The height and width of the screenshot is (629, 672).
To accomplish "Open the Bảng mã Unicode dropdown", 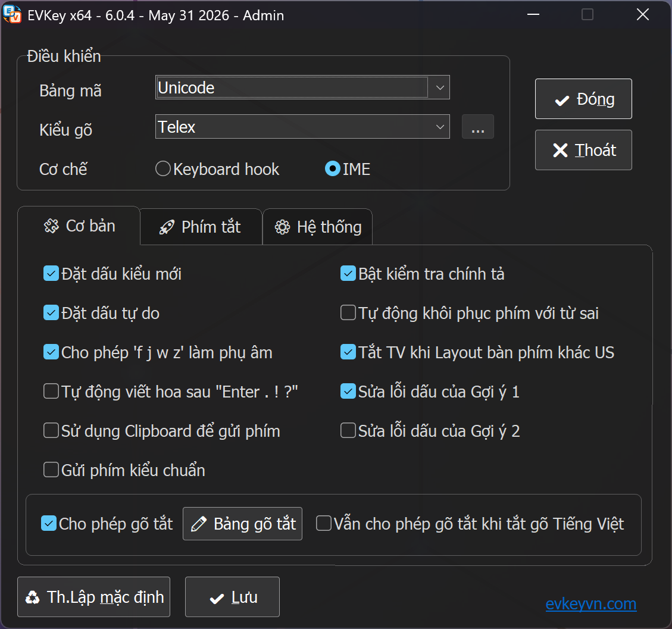I will [x=302, y=87].
